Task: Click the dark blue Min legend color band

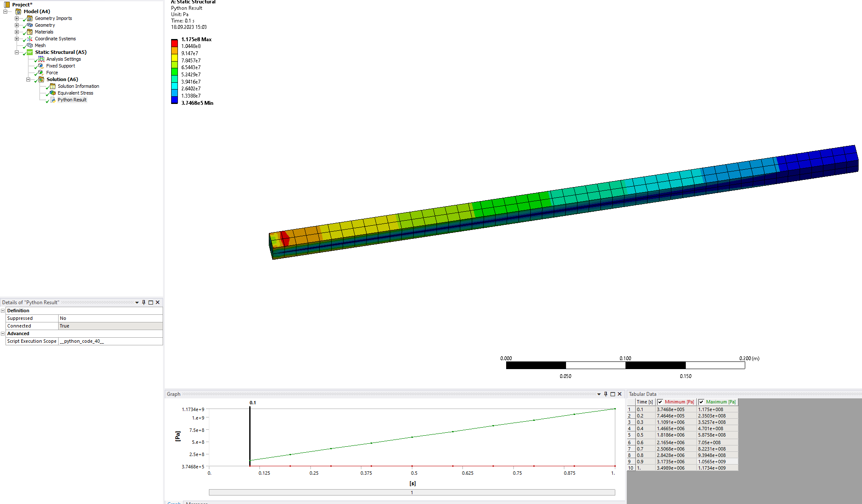Action: [x=175, y=100]
